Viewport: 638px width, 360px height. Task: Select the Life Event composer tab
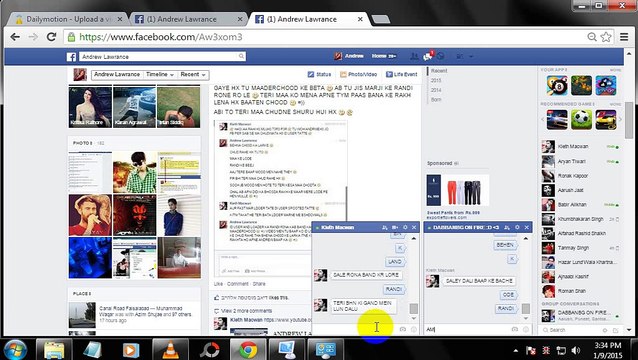pyautogui.click(x=402, y=74)
